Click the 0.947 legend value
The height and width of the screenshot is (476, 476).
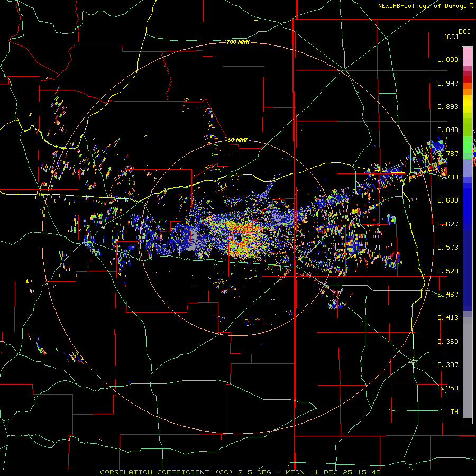point(448,83)
